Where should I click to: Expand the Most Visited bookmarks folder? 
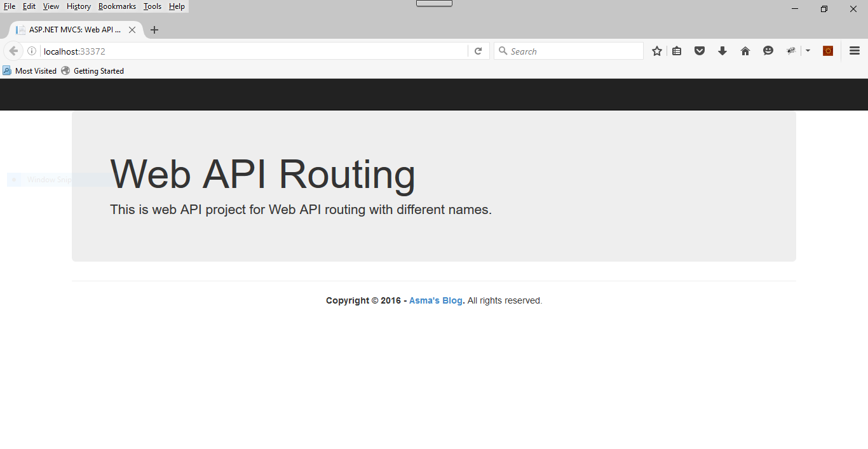pos(29,70)
